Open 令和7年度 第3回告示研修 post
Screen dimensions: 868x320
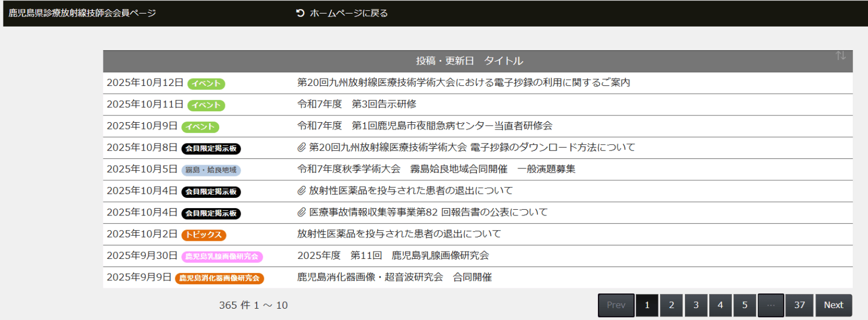click(357, 104)
